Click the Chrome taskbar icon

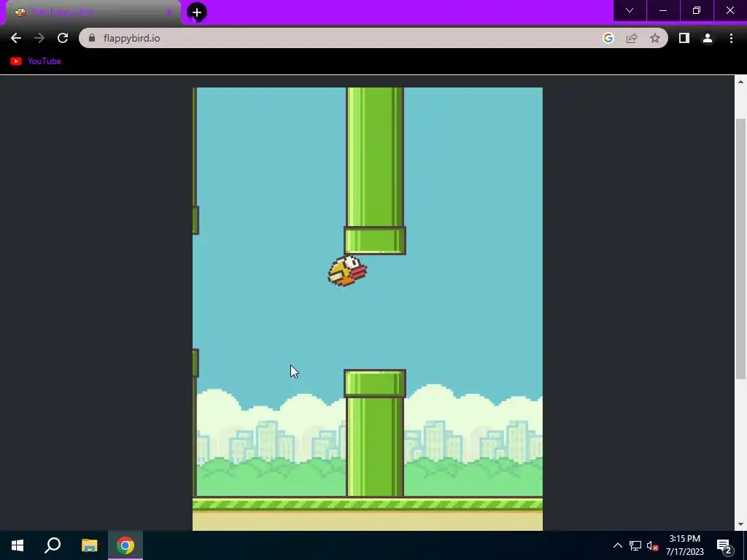(125, 545)
